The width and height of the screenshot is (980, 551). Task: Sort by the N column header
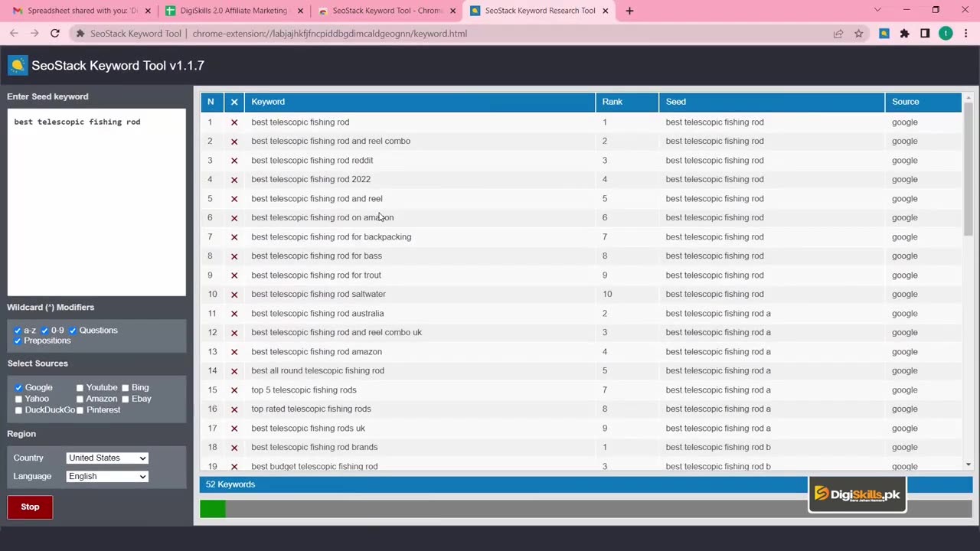[x=212, y=102]
